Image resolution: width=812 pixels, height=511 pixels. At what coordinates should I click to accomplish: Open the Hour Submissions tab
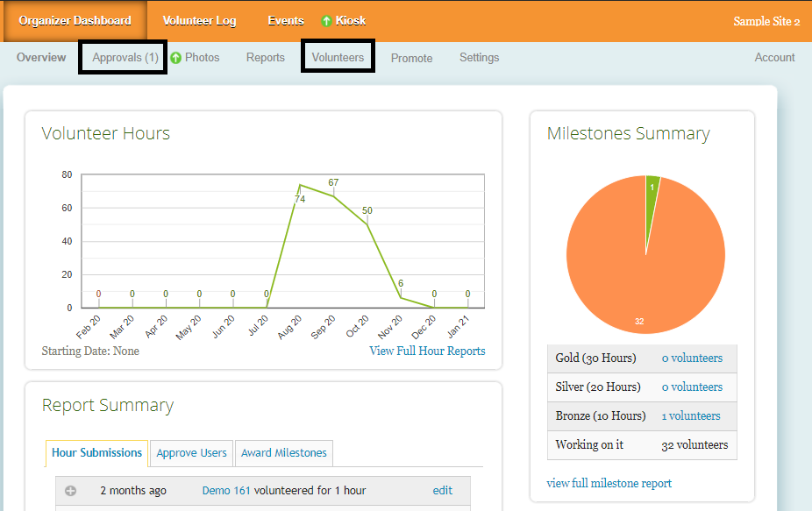coord(96,453)
